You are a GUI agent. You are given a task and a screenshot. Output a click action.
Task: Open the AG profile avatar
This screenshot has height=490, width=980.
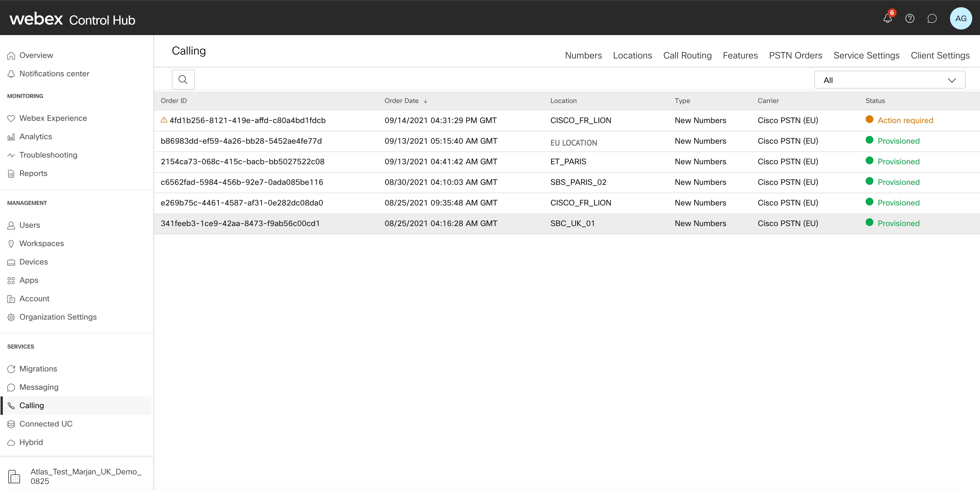pos(961,18)
